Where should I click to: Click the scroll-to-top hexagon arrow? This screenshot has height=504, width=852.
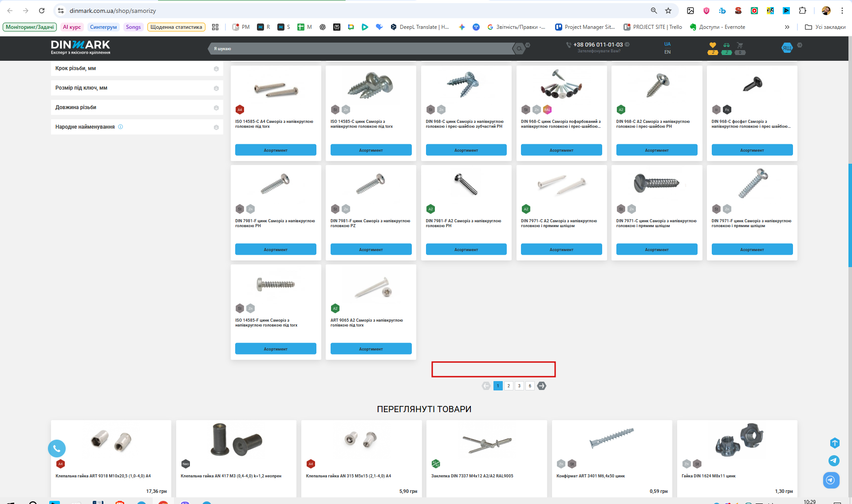coord(835,443)
